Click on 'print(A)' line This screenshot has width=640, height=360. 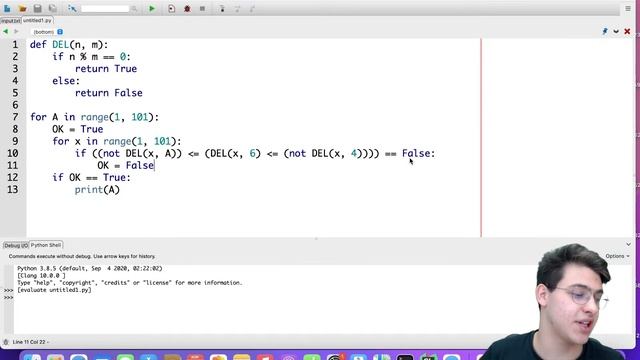tap(97, 190)
